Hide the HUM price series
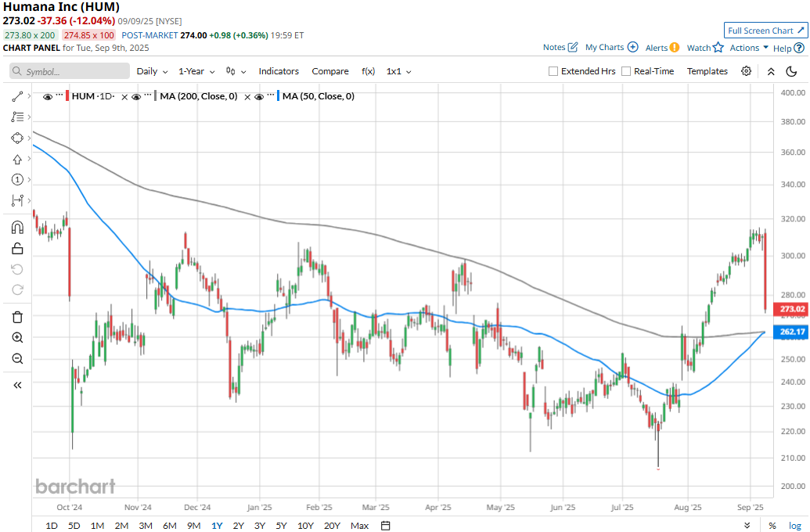 [x=48, y=96]
